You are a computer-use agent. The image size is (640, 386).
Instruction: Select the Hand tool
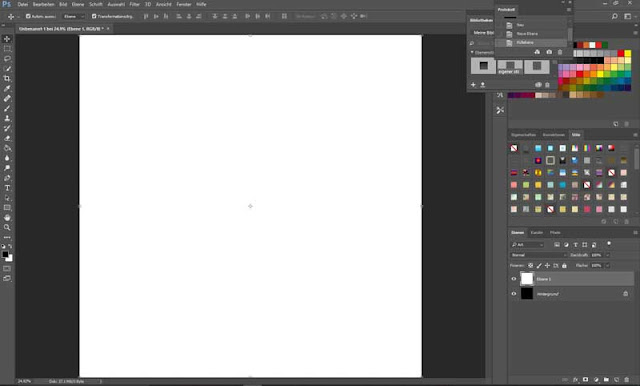[x=7, y=217]
